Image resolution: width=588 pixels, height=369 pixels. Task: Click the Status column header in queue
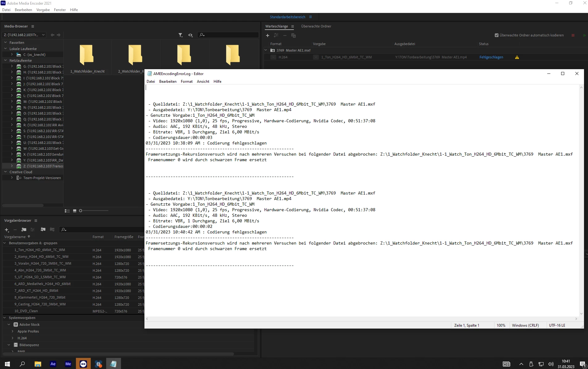[483, 44]
